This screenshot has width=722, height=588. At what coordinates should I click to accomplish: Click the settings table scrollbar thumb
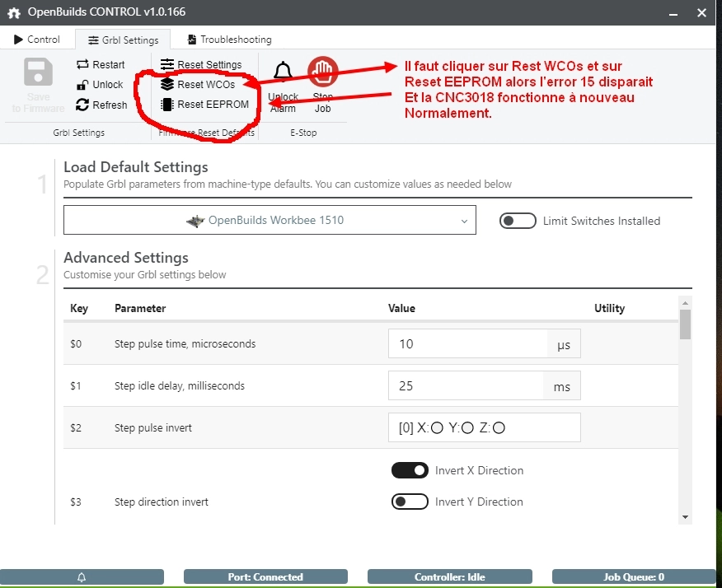click(x=685, y=324)
